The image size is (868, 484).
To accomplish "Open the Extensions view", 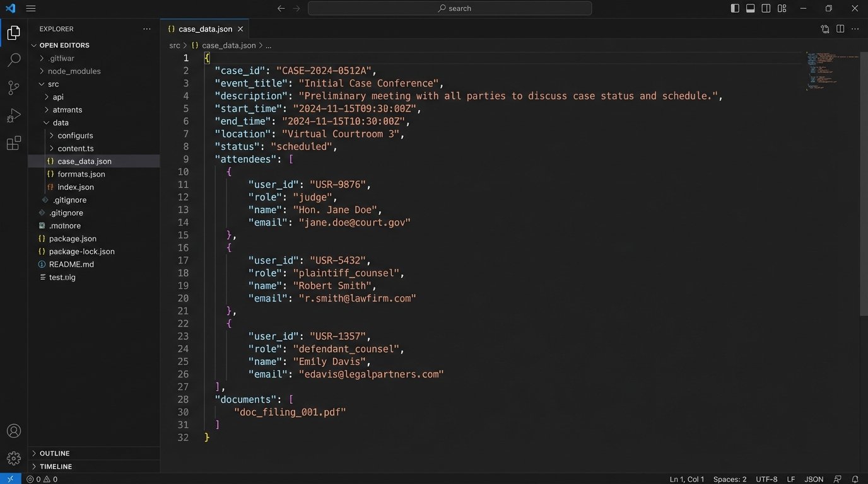I will tap(13, 144).
